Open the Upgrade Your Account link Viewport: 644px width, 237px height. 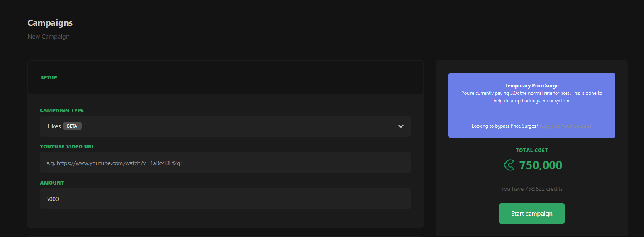(566, 126)
